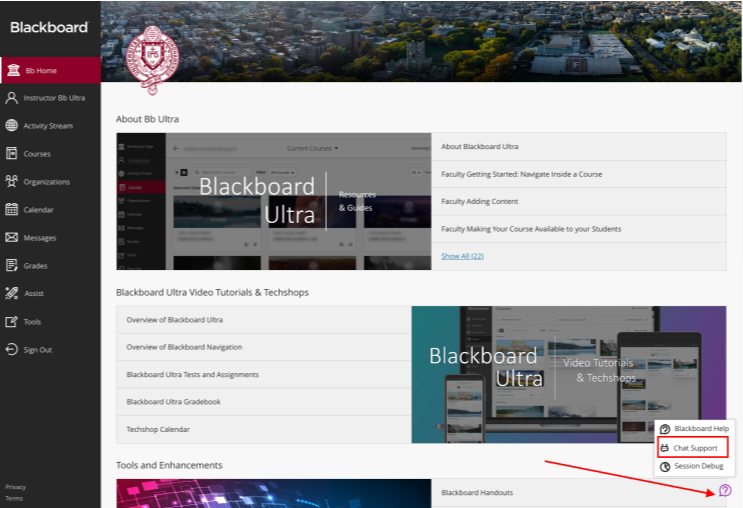The height and width of the screenshot is (508, 743).
Task: Click the Tools and Enhancements heading
Action: click(169, 465)
